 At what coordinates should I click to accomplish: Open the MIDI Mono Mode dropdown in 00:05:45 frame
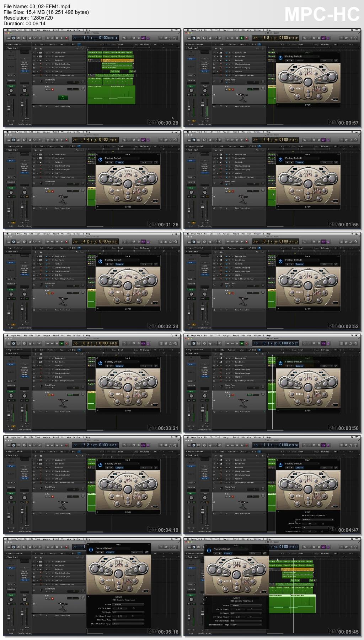[x=246, y=621]
